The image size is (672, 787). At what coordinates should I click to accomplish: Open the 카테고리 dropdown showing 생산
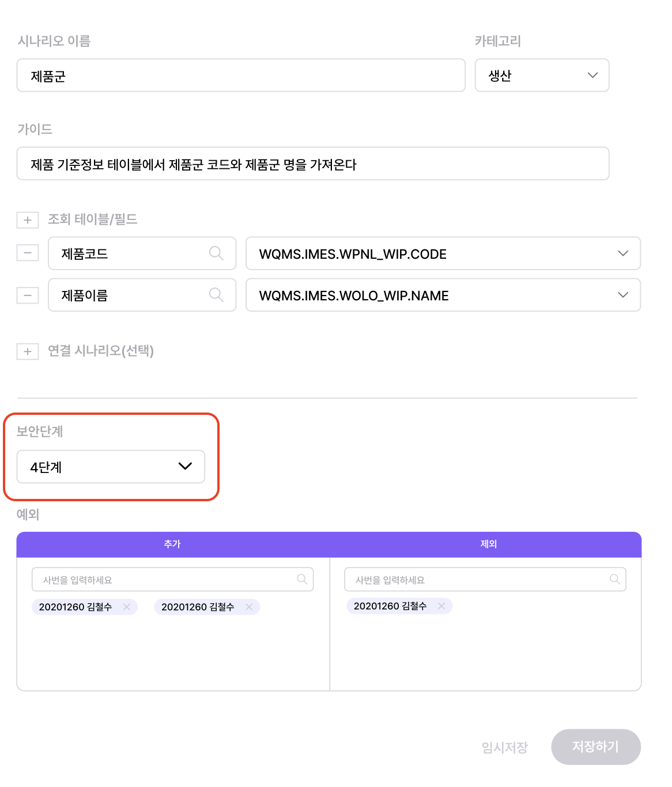[592, 75]
